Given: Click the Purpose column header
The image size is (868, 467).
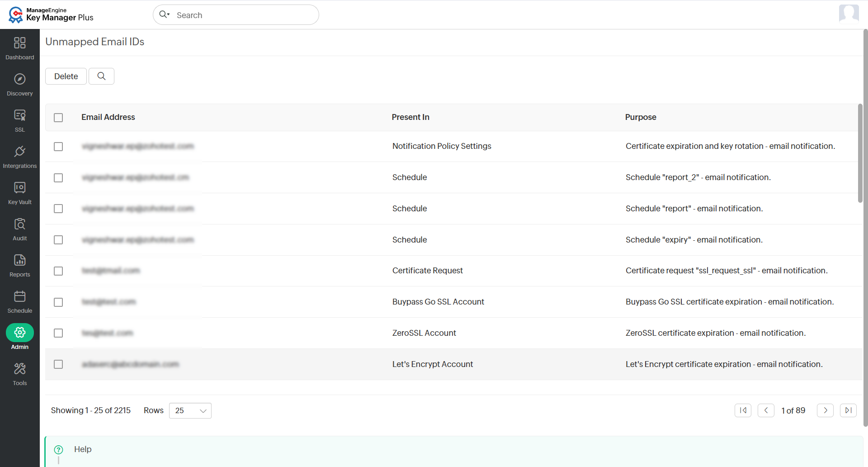Looking at the screenshot, I should (641, 117).
